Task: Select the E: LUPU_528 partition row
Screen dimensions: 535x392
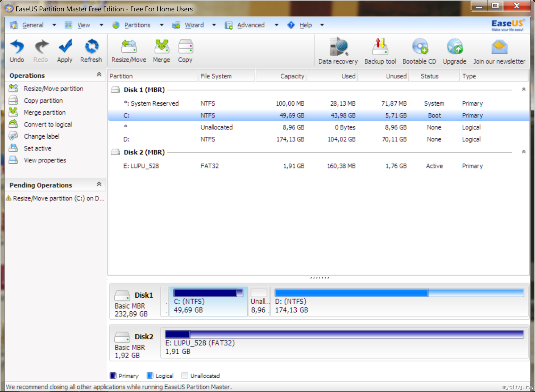Action: (x=319, y=166)
